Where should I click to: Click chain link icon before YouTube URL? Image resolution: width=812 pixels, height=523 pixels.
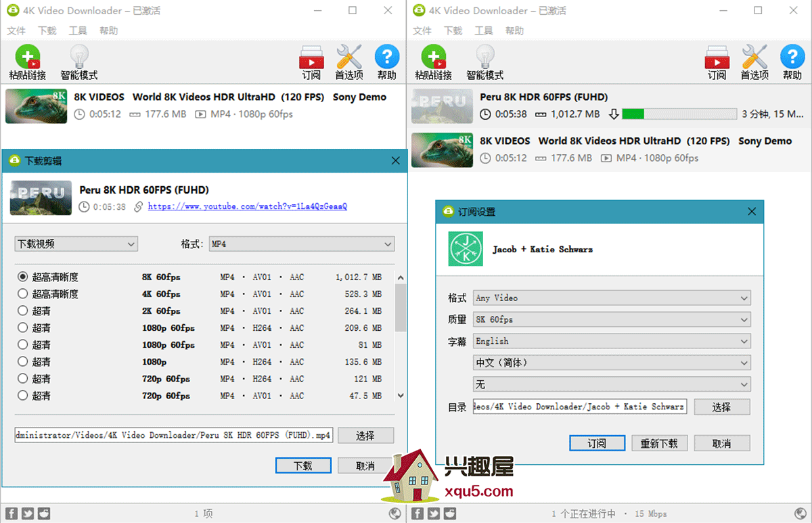click(x=138, y=206)
